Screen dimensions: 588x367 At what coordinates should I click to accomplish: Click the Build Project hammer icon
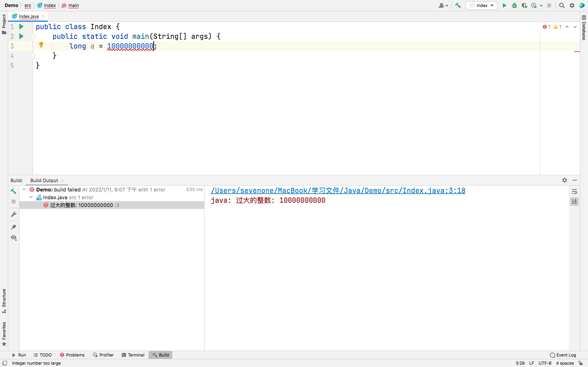tap(458, 5)
